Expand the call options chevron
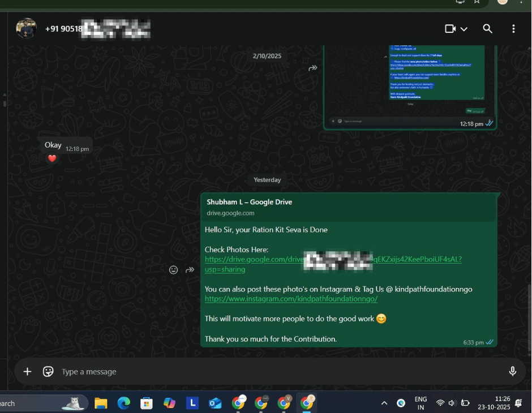This screenshot has height=413, width=532. point(464,29)
